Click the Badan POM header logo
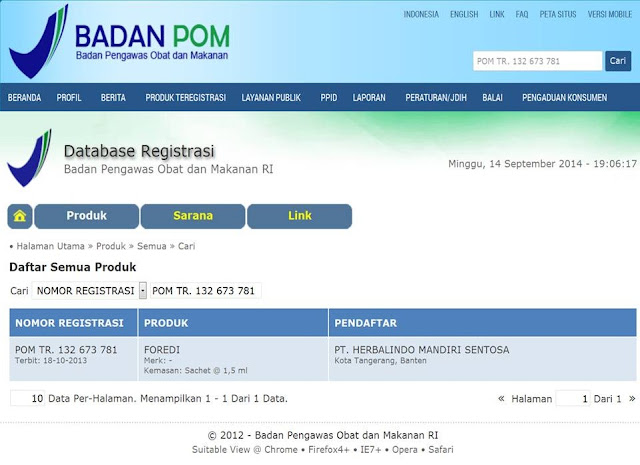The image size is (640, 465). [119, 42]
